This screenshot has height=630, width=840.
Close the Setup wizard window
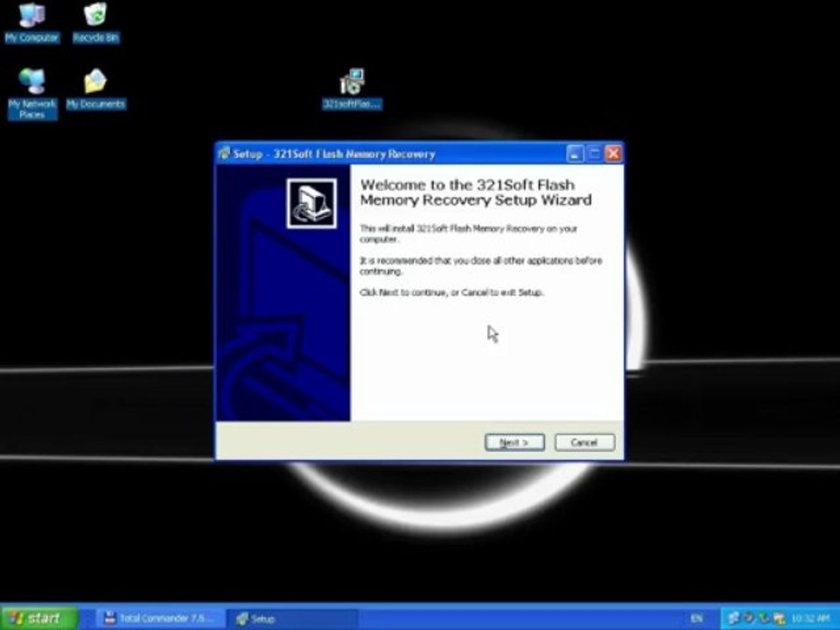tap(613, 154)
